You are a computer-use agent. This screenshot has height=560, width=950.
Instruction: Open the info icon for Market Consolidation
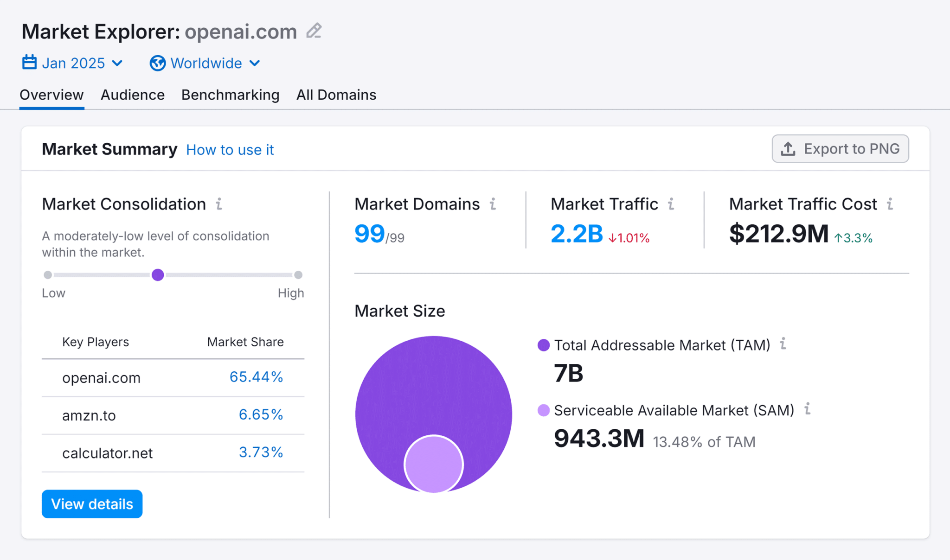tap(219, 204)
